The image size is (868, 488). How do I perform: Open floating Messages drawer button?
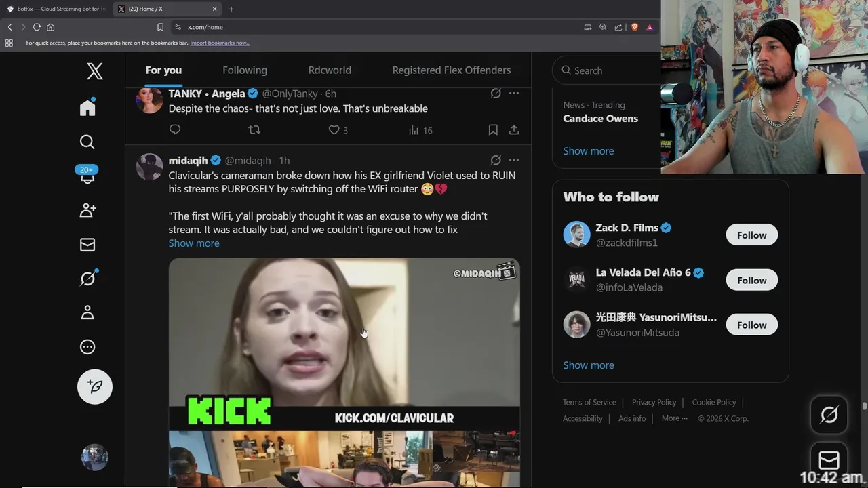pos(829,461)
